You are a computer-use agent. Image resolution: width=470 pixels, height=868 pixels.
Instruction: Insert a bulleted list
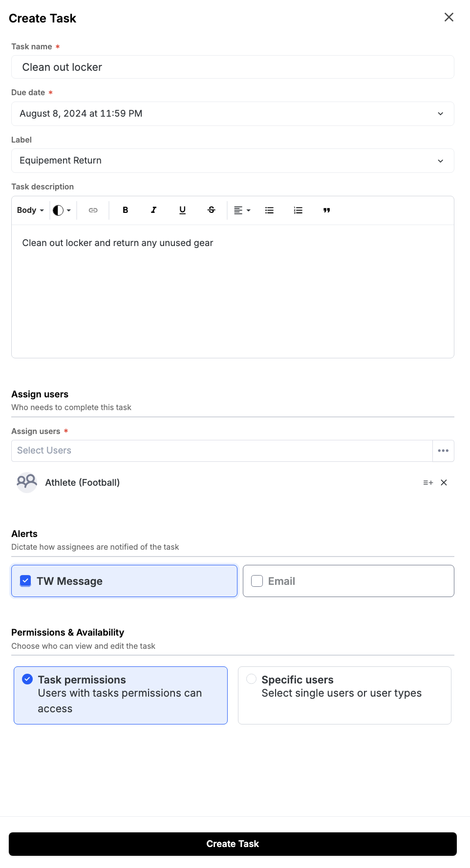(x=269, y=210)
